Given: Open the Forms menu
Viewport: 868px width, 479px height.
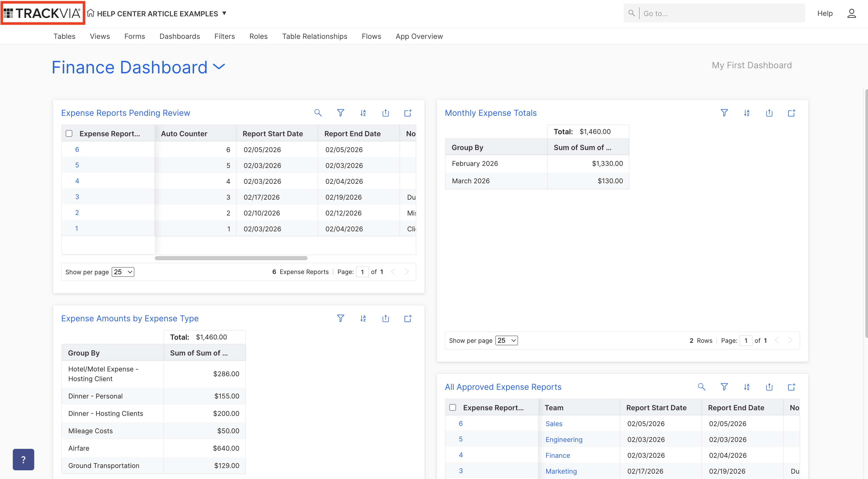Looking at the screenshot, I should click(134, 36).
